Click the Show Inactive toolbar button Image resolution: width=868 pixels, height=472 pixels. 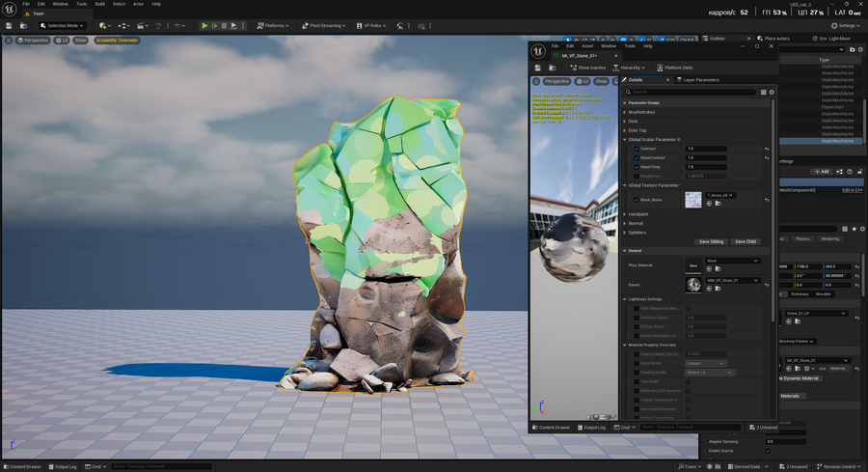(587, 68)
